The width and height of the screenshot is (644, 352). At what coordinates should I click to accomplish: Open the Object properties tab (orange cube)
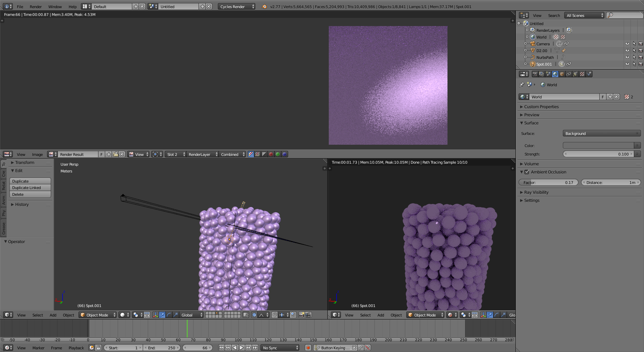pyautogui.click(x=562, y=74)
